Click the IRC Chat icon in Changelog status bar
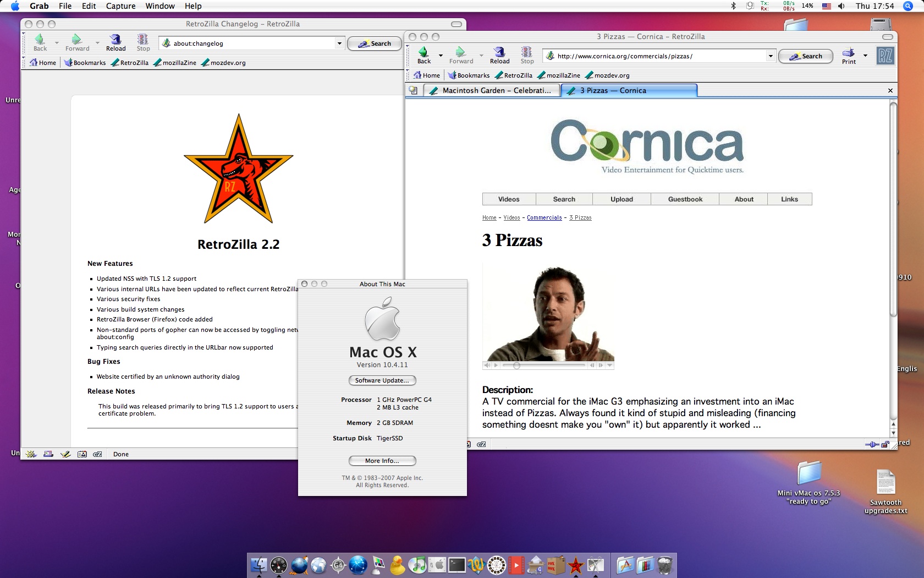 click(x=98, y=454)
